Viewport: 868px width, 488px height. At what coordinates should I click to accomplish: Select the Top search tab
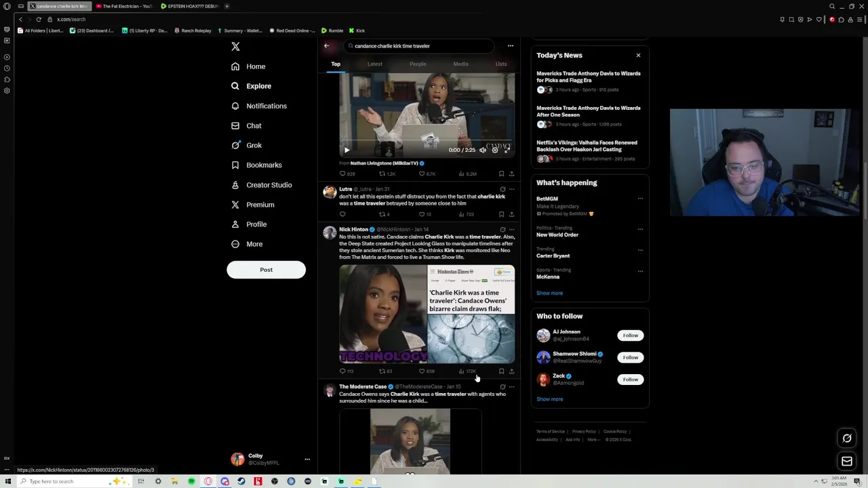click(x=336, y=64)
